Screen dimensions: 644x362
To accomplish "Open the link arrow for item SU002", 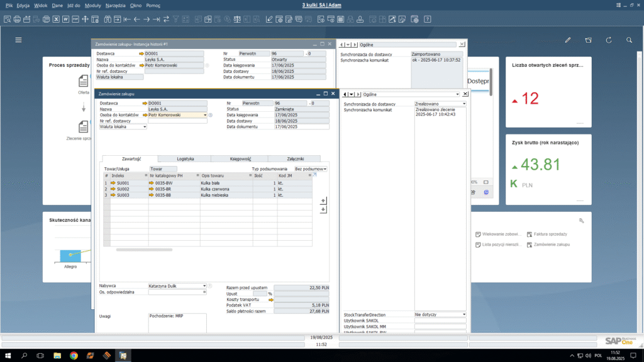I will tap(113, 189).
